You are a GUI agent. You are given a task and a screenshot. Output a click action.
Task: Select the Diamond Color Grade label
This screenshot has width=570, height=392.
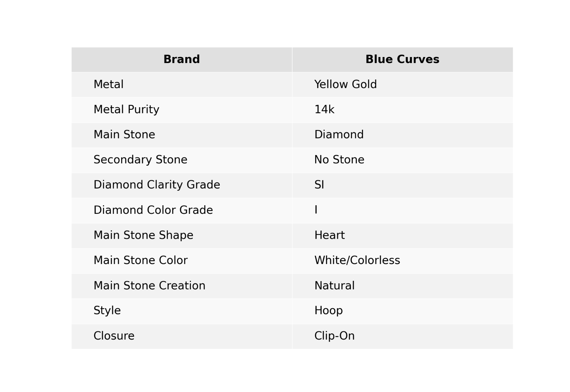(x=153, y=210)
